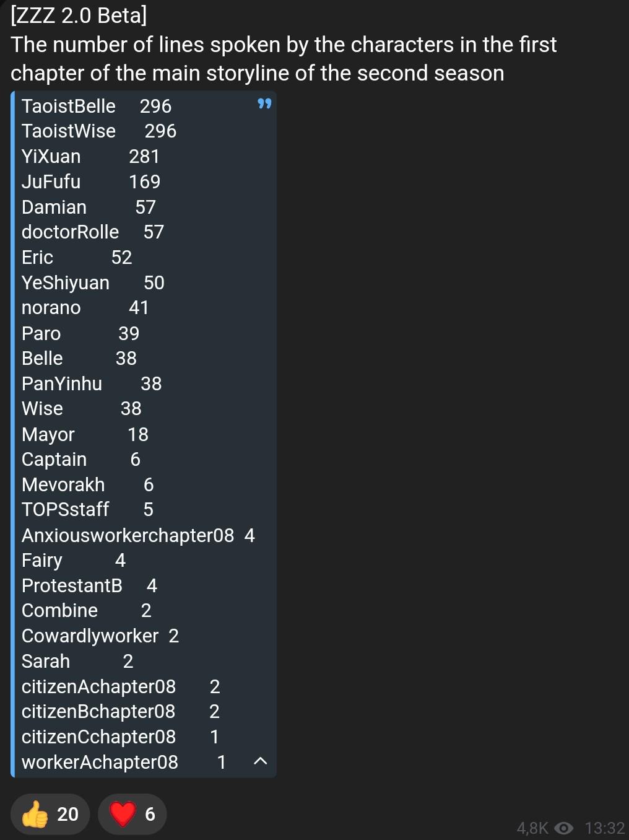Click the message description about second season
Screen dimensions: 629x840
pyautogui.click(x=284, y=59)
